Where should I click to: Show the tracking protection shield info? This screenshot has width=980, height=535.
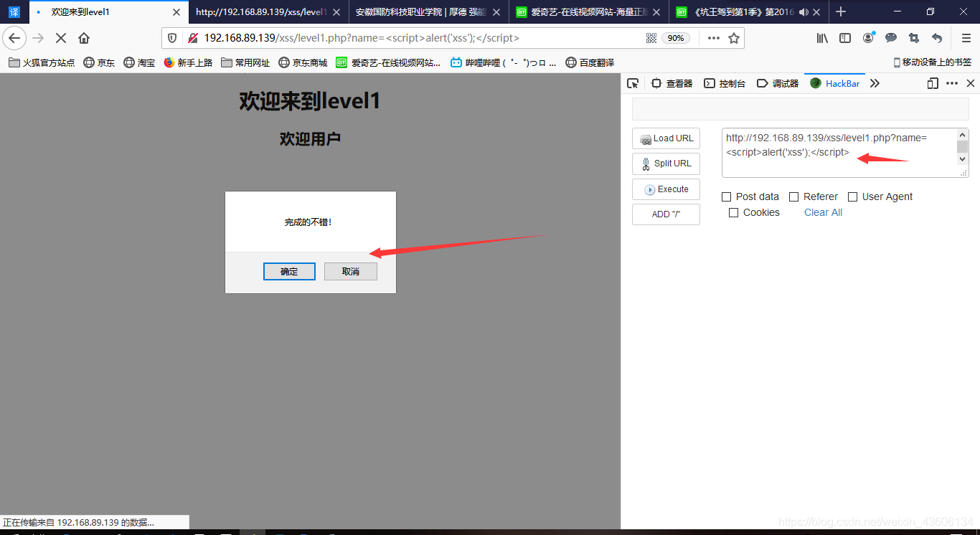171,38
